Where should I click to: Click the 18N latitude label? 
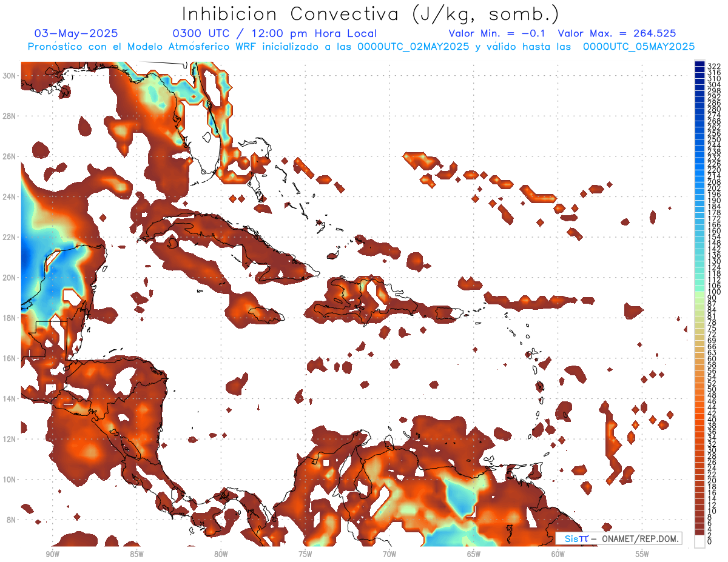(x=10, y=318)
